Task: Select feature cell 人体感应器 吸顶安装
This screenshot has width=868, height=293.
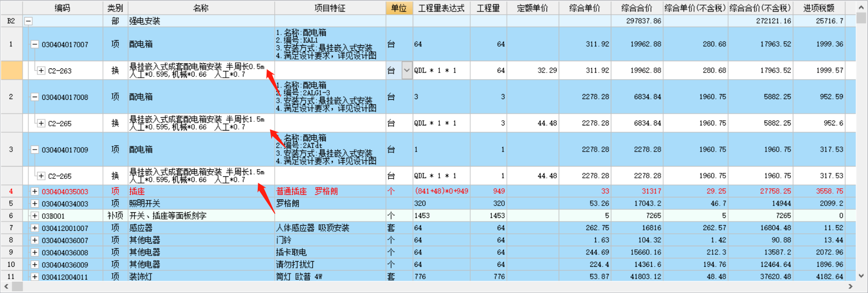Action: click(330, 228)
